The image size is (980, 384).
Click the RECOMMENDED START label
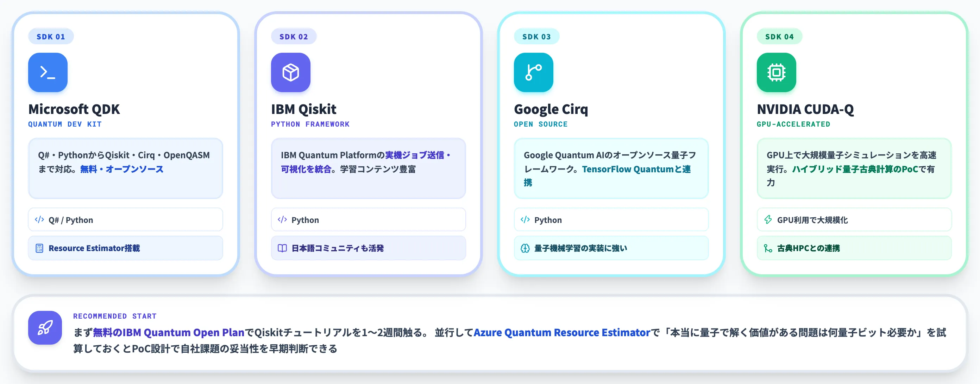(x=115, y=316)
